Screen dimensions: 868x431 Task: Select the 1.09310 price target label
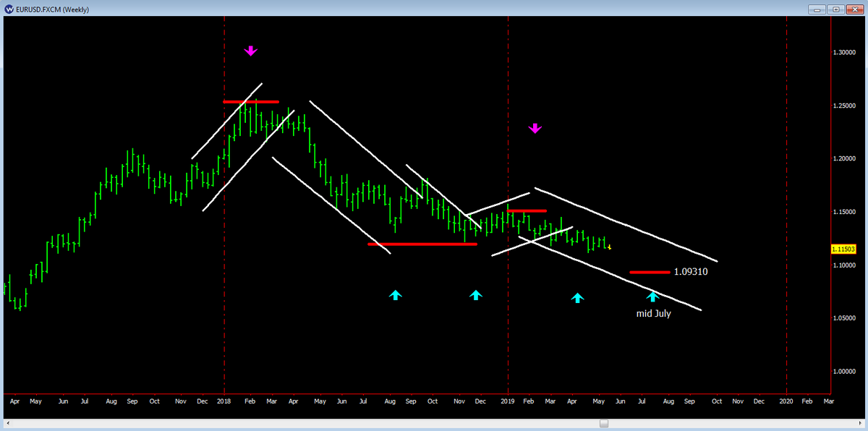pos(690,273)
